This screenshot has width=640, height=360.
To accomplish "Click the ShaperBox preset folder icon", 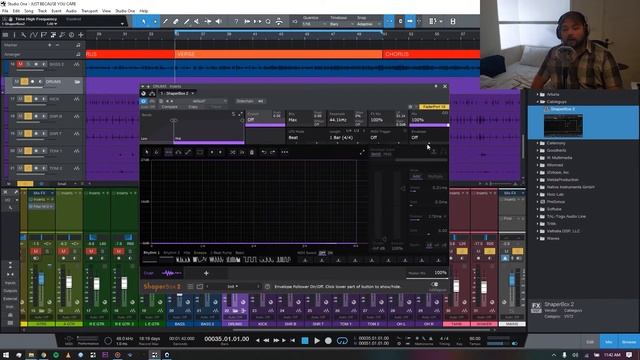I will point(200,287).
